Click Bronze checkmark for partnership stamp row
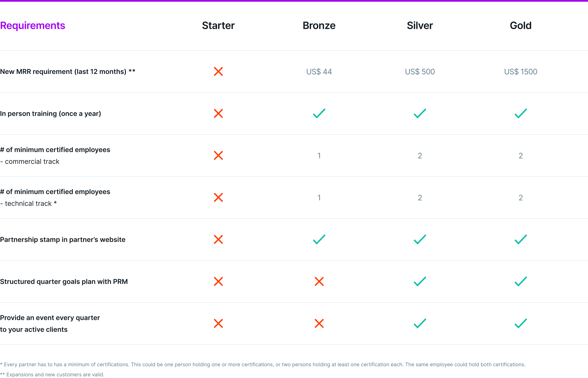This screenshot has width=588, height=378. point(319,239)
